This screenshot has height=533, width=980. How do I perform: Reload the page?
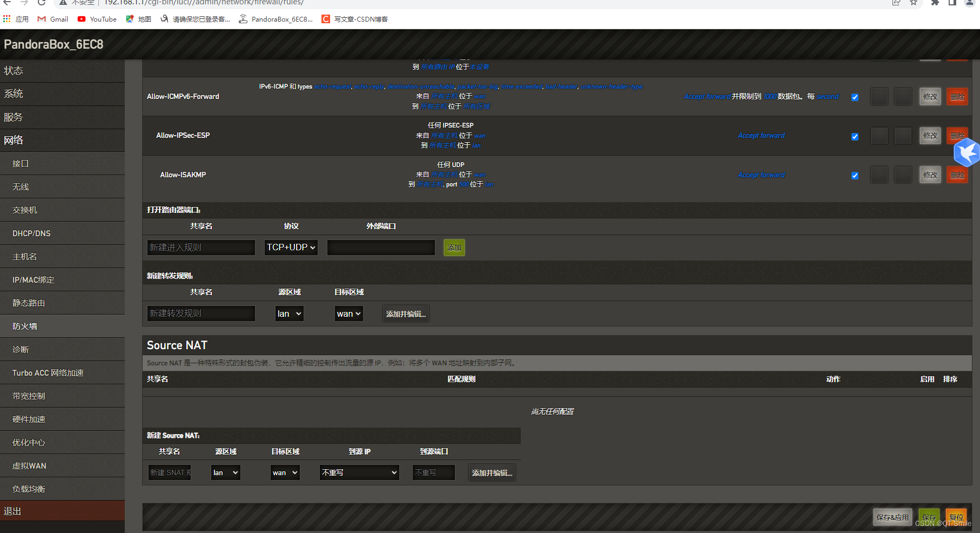pyautogui.click(x=42, y=3)
